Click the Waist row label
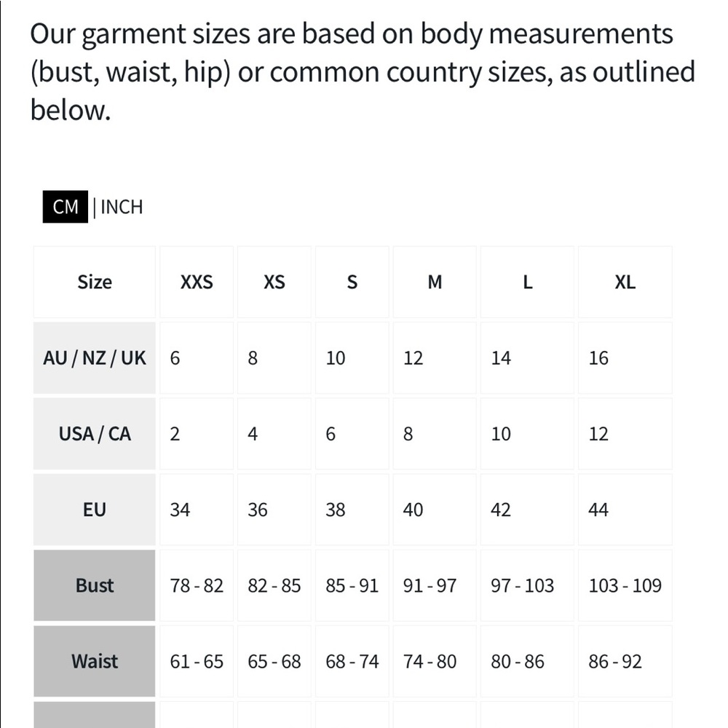This screenshot has height=728, width=728. coord(94,661)
